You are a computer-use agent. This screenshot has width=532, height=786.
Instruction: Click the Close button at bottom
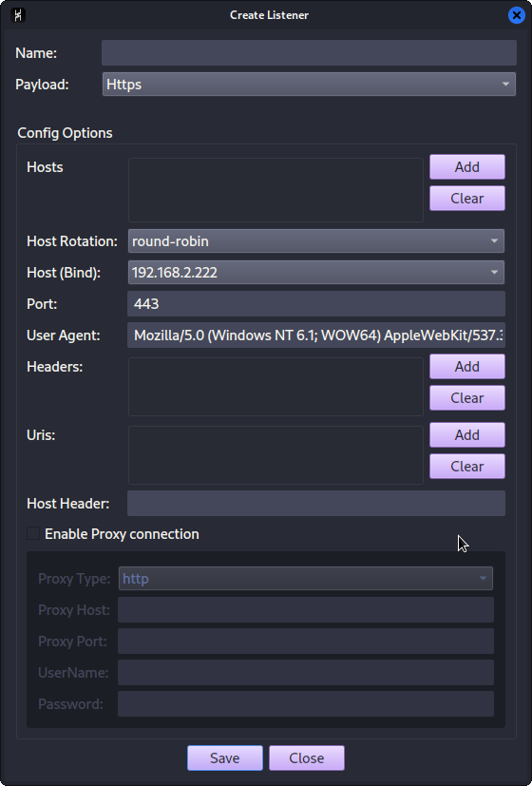pos(307,757)
